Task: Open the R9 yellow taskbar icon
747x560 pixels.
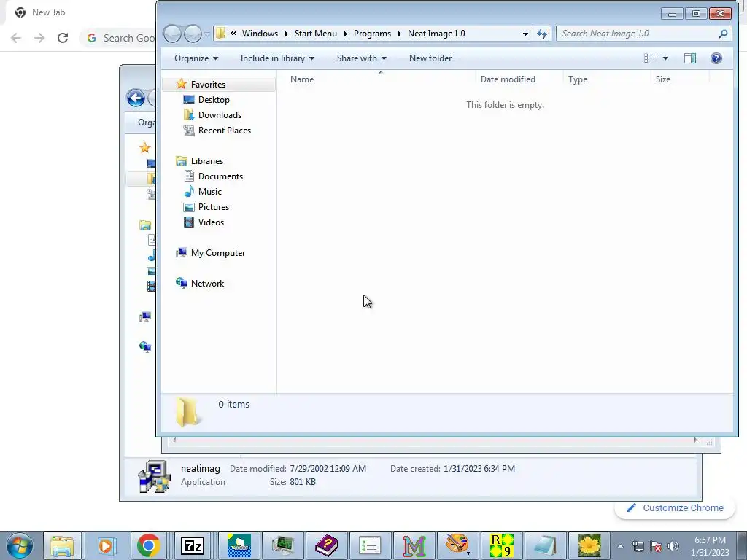Action: pos(501,545)
